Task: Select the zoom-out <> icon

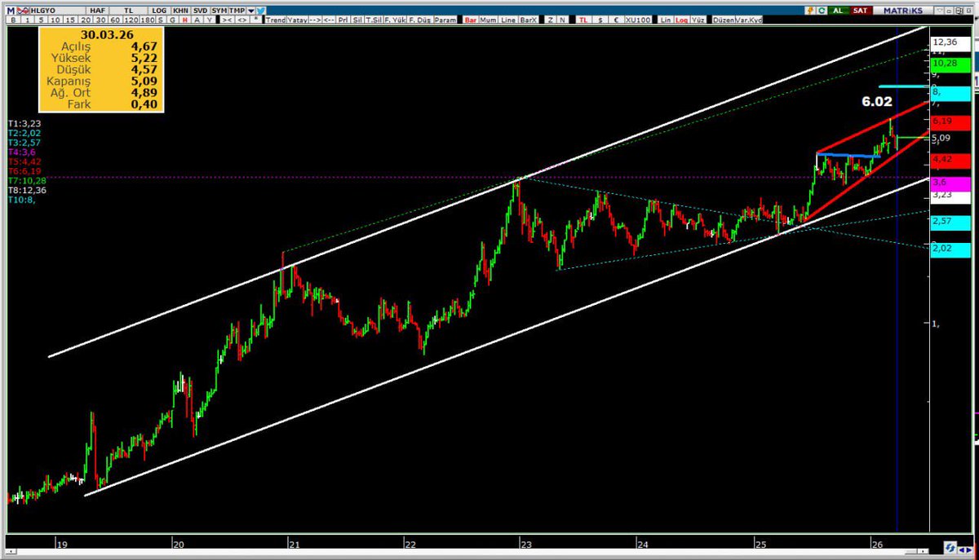Action: point(242,20)
